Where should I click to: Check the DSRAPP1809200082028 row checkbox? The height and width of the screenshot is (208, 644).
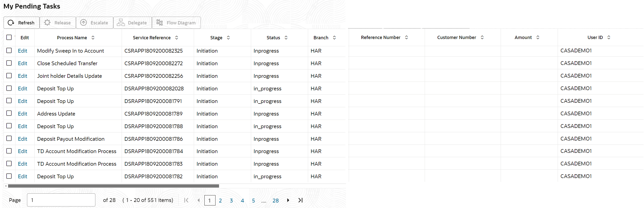pyautogui.click(x=9, y=88)
